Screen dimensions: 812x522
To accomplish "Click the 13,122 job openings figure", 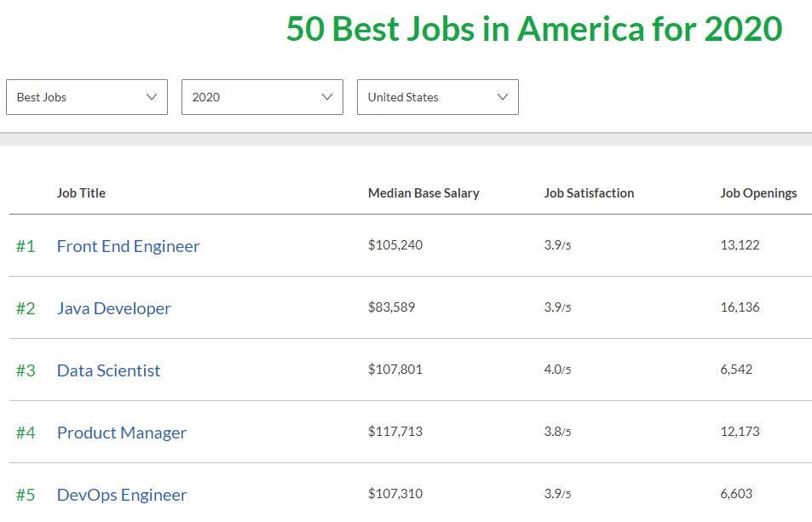I will click(740, 245).
